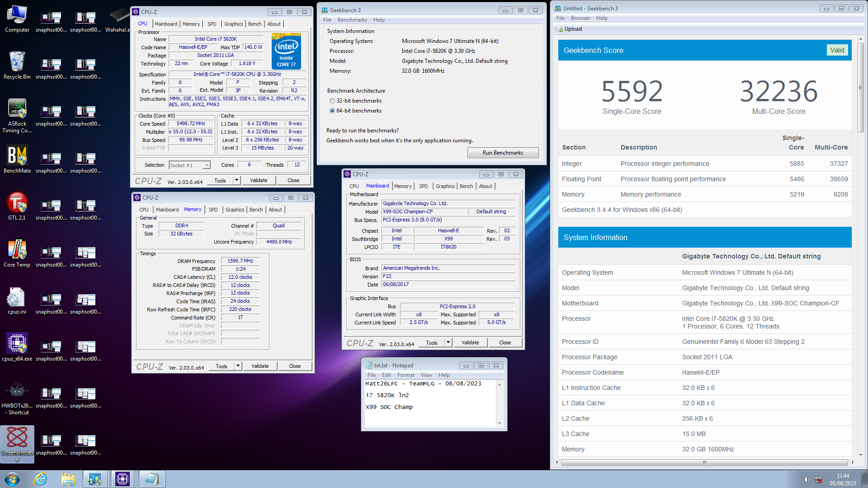This screenshot has width=868, height=488.
Task: Switch to the Geekbench taskbar button
Action: [x=95, y=479]
